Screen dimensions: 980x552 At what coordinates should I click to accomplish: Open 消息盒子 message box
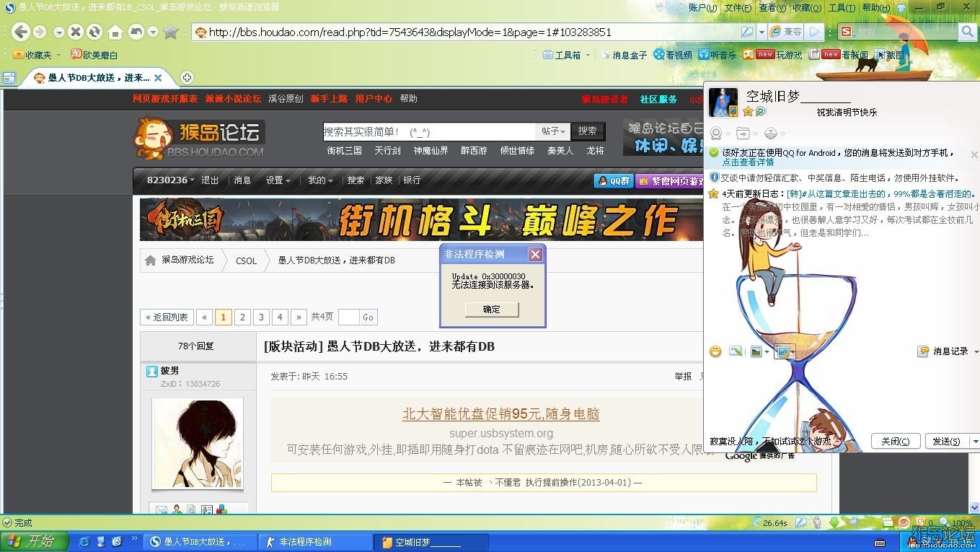623,55
